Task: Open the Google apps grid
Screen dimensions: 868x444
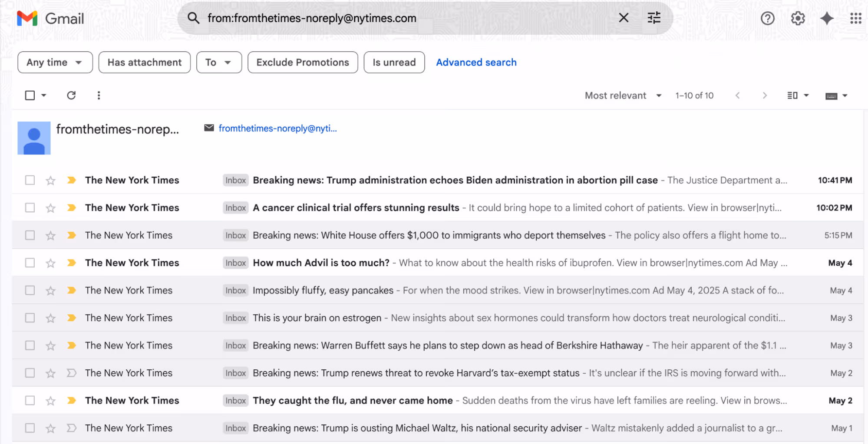Action: (x=856, y=18)
